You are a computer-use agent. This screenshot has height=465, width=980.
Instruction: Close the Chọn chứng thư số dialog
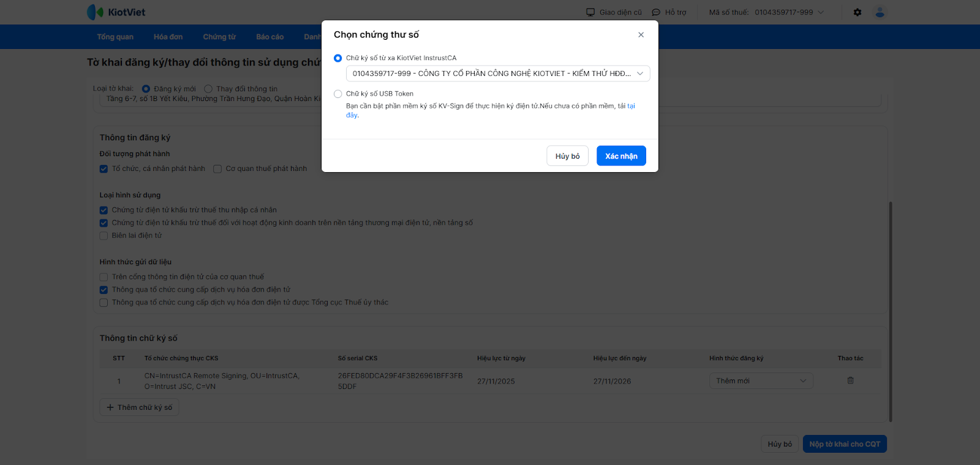coord(641,35)
